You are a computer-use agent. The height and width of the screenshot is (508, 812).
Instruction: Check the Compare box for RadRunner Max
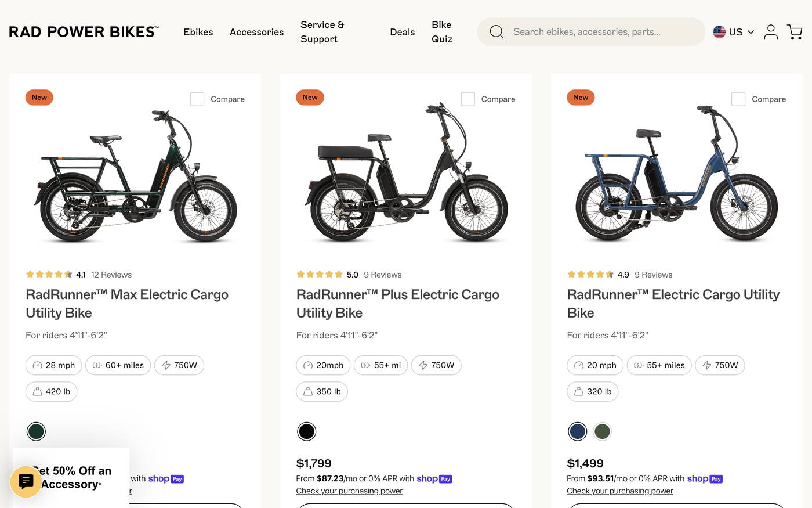[197, 99]
